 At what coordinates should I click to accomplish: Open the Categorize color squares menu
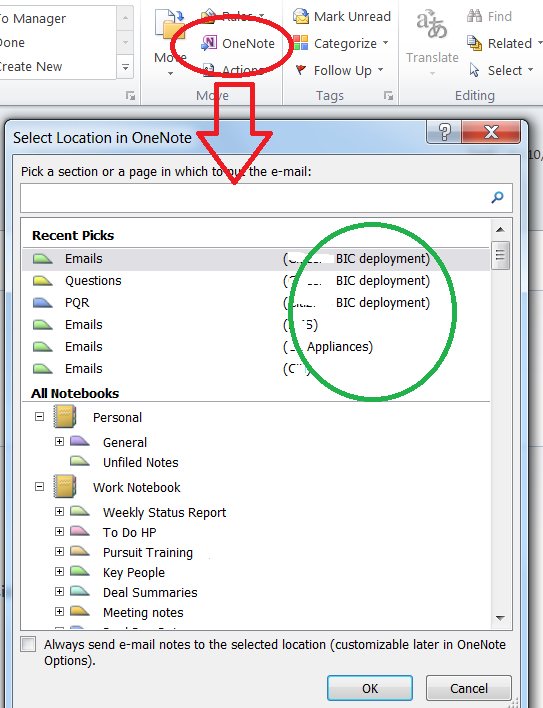pyautogui.click(x=300, y=43)
